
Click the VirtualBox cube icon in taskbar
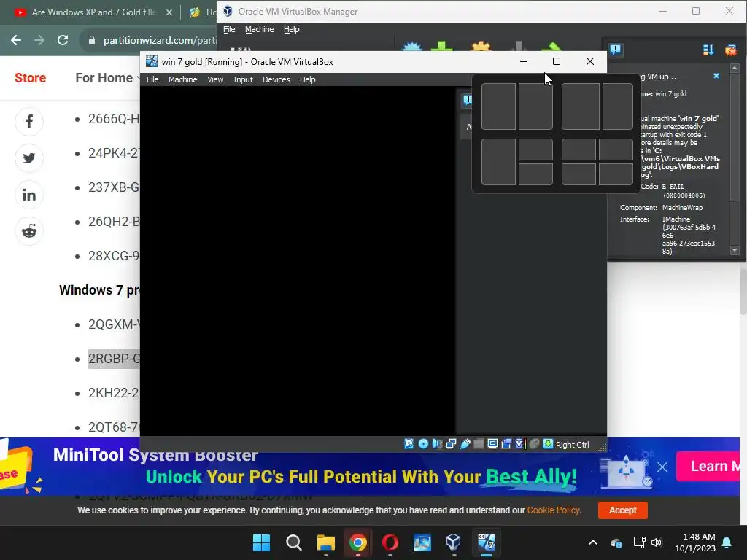(453, 542)
